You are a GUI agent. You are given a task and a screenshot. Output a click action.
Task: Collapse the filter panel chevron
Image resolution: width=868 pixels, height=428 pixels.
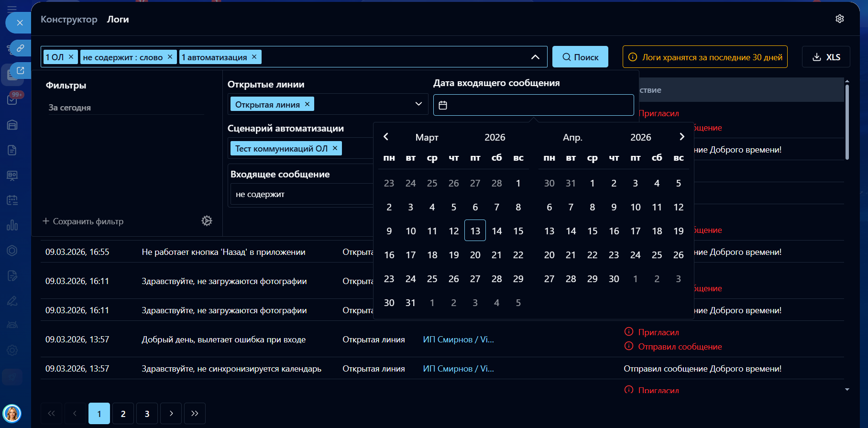535,57
